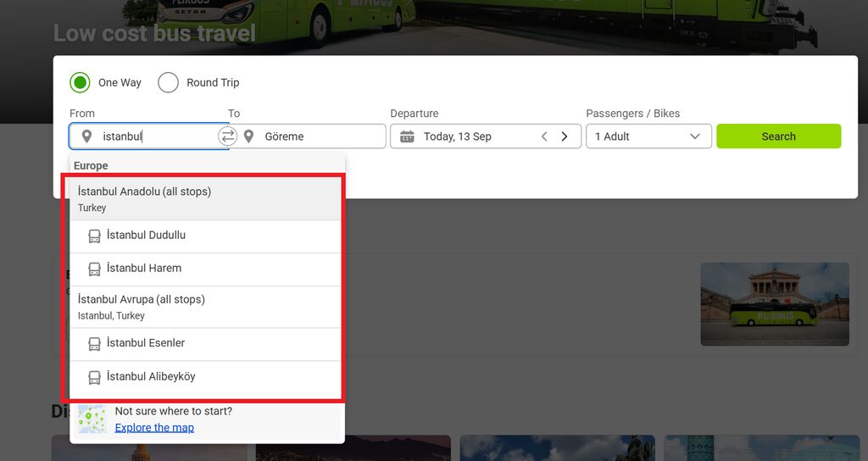Click bus icon next to İstanbul Esenler
Viewport: 868px width, 461px height.
pos(95,344)
